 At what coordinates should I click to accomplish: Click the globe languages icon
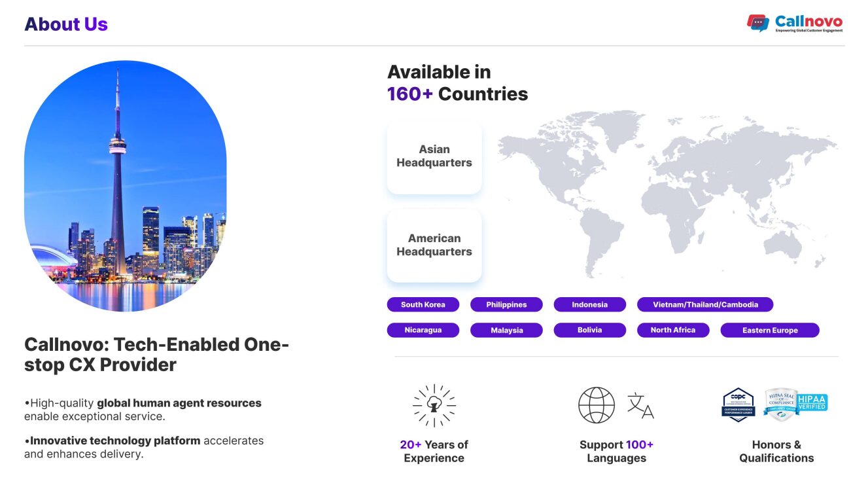coord(597,405)
